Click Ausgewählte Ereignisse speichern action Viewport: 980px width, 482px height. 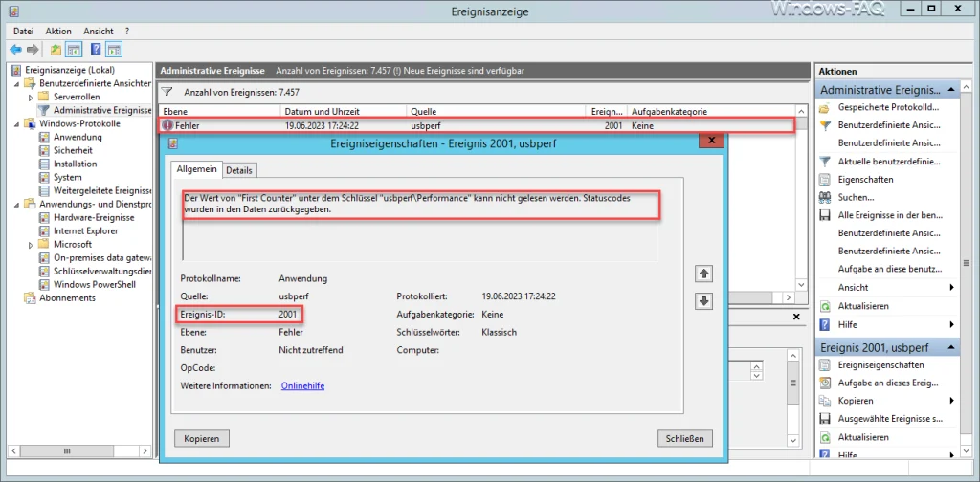pos(888,419)
